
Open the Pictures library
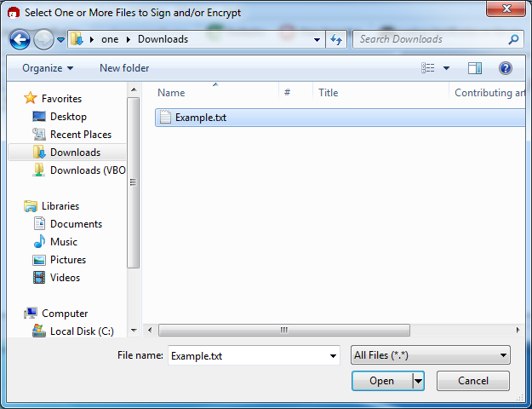(x=68, y=260)
